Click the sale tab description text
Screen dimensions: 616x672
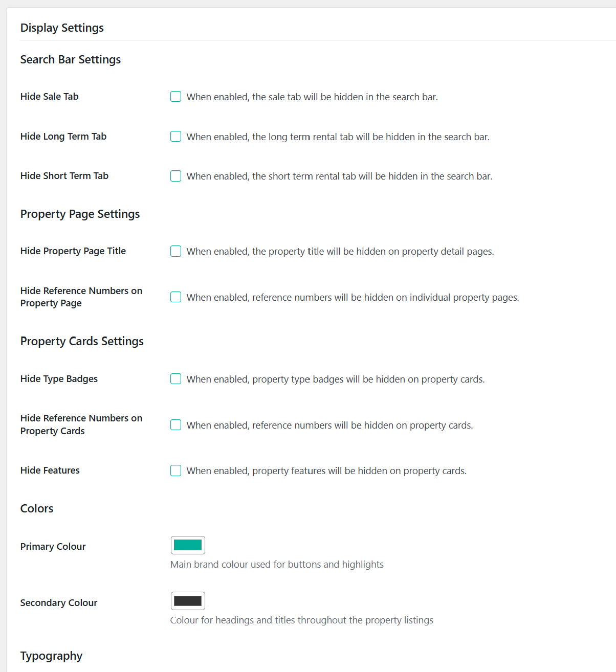pos(312,97)
